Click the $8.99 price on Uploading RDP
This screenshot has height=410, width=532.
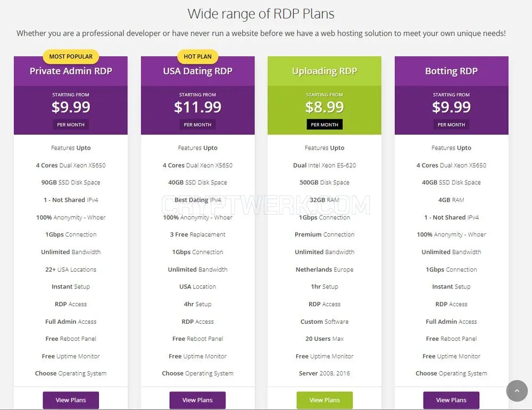click(325, 107)
